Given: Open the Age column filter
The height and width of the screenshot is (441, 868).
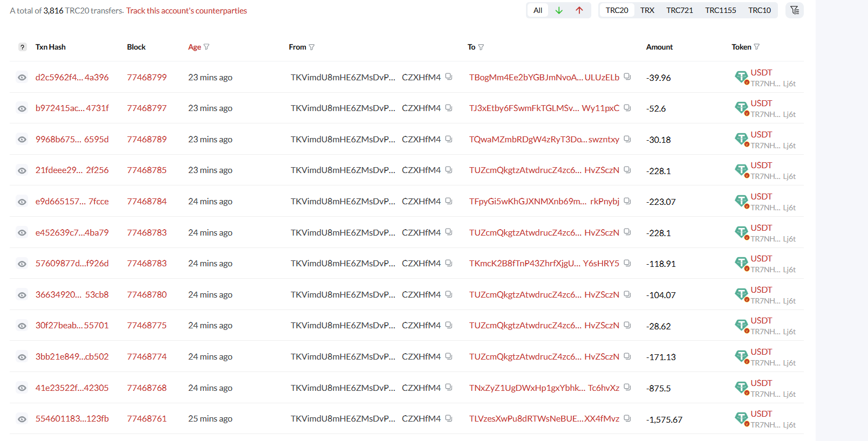Looking at the screenshot, I should 207,47.
